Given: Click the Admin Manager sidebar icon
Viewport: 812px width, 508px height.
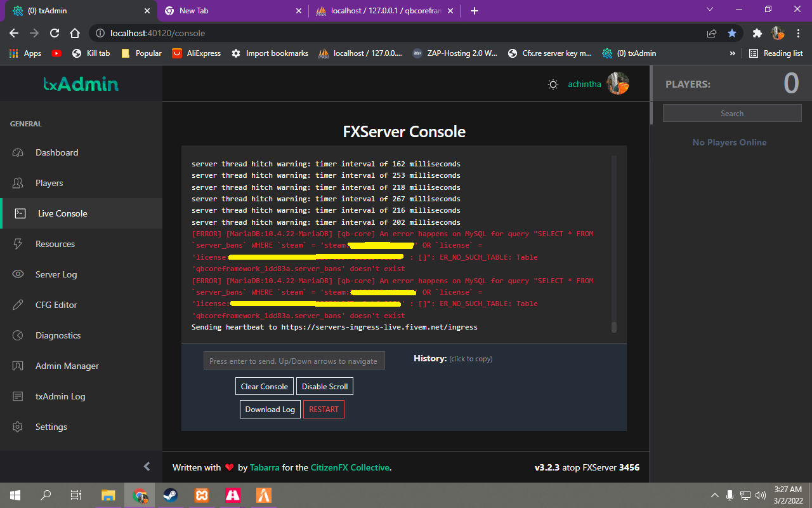Looking at the screenshot, I should coord(18,366).
